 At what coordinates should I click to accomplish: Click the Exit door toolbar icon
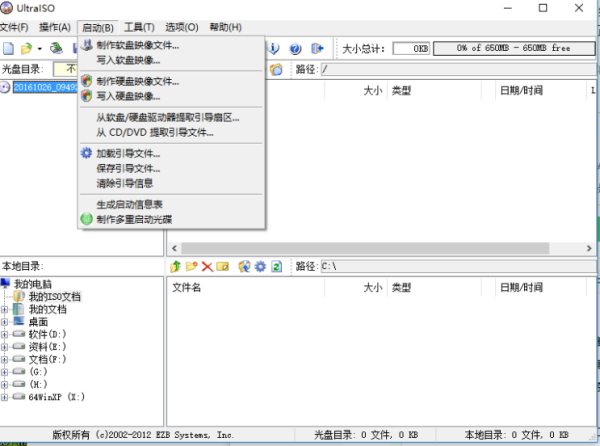click(x=317, y=49)
